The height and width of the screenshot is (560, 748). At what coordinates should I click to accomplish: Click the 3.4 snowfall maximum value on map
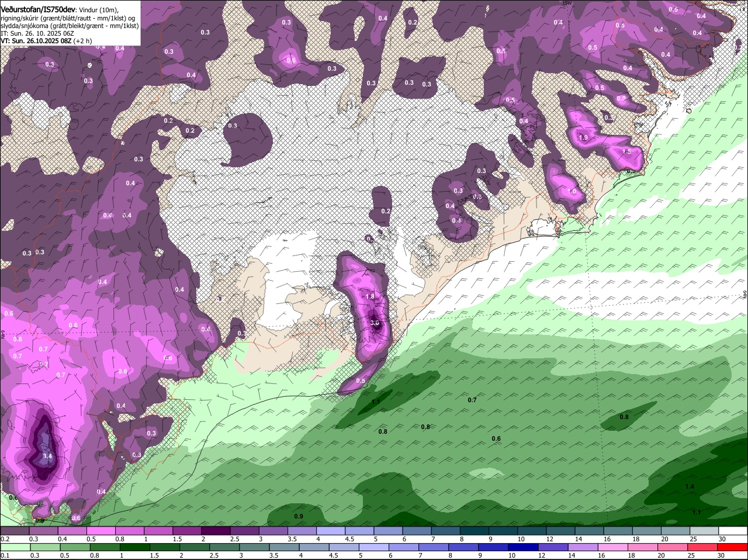pyautogui.click(x=48, y=456)
